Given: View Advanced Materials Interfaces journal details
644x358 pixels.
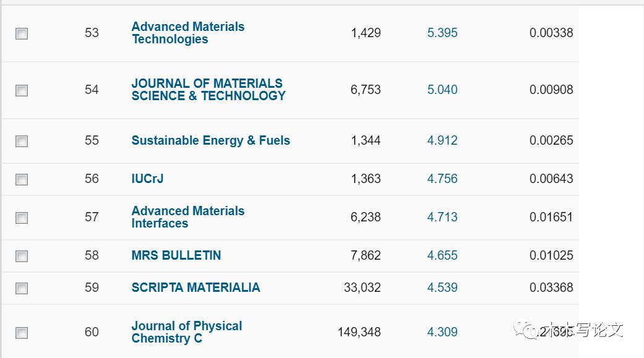Looking at the screenshot, I should tap(187, 217).
